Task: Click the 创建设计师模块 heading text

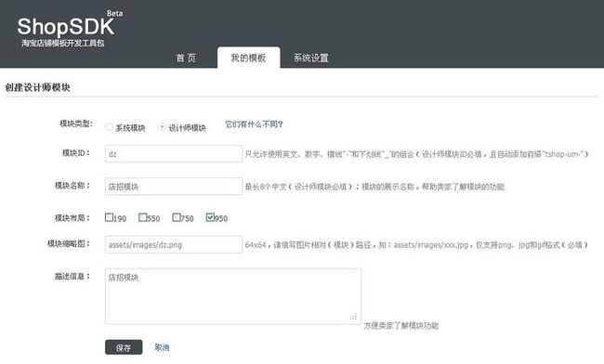Action: (x=37, y=87)
